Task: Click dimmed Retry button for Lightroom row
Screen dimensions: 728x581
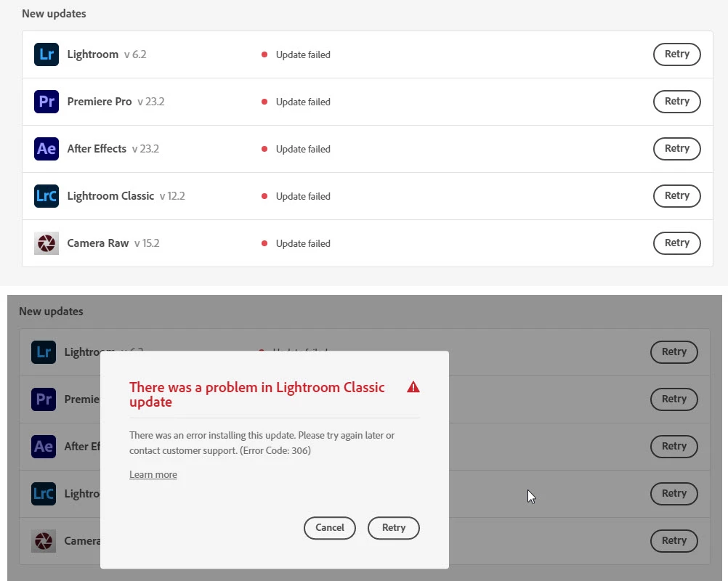Action: point(674,352)
